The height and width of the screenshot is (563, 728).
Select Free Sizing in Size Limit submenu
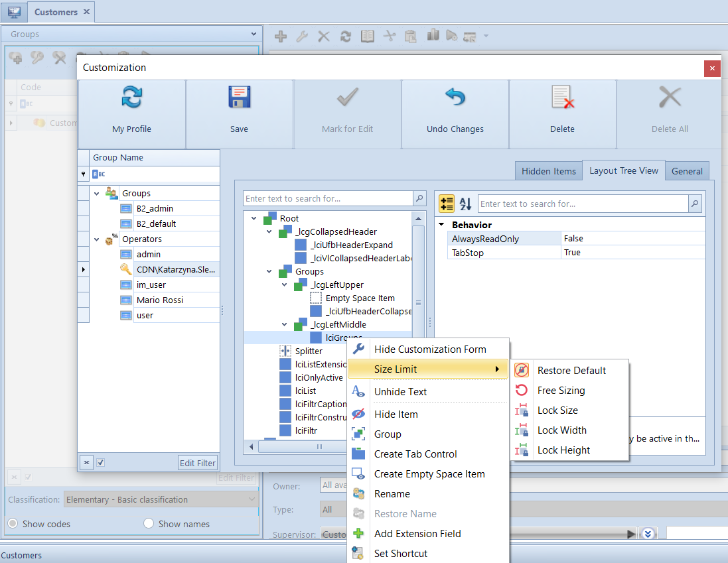(x=569, y=391)
